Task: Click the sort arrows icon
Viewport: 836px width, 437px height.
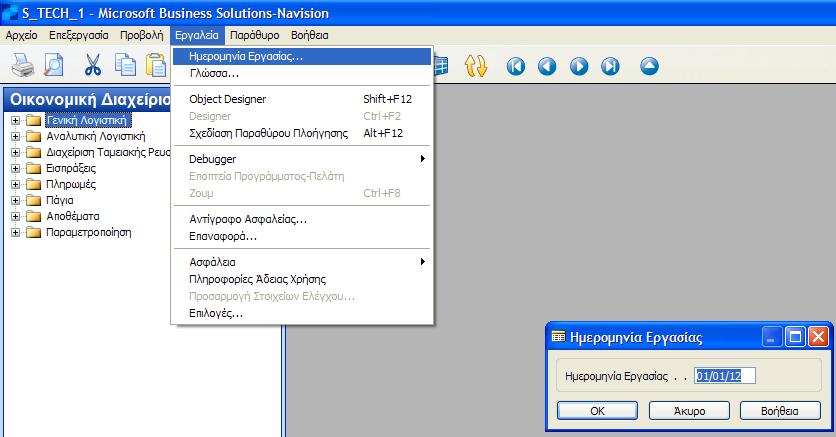Action: coord(476,66)
